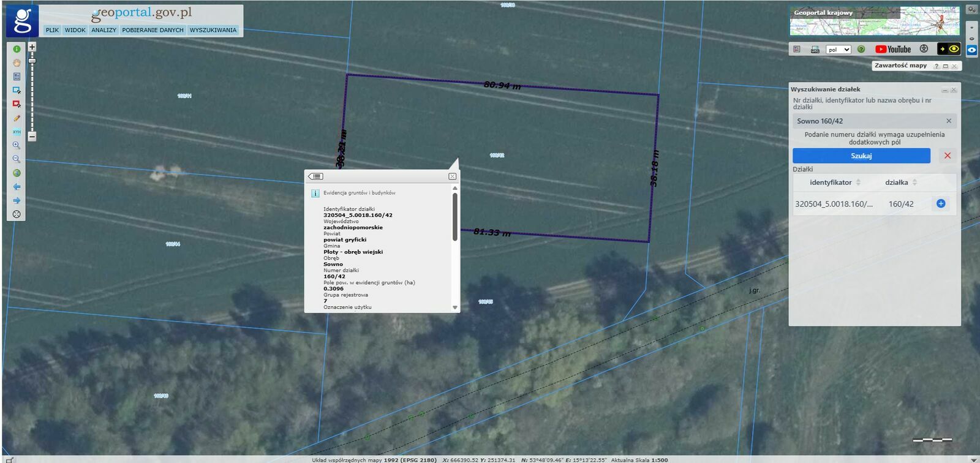980x463 pixels.
Task: Clear the search field with X
Action: point(949,121)
